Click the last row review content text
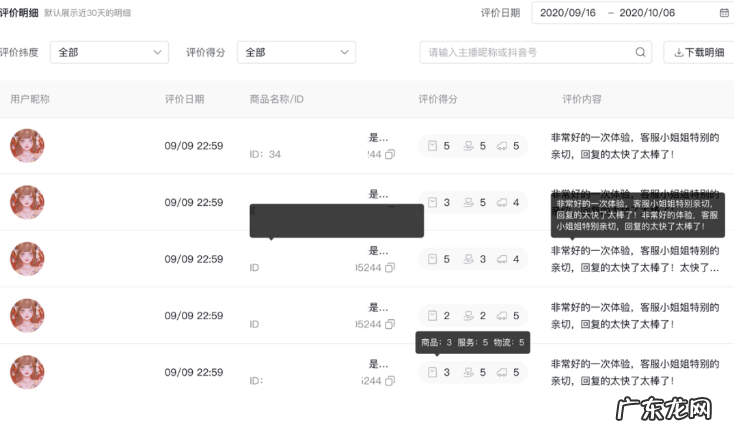 click(x=635, y=372)
